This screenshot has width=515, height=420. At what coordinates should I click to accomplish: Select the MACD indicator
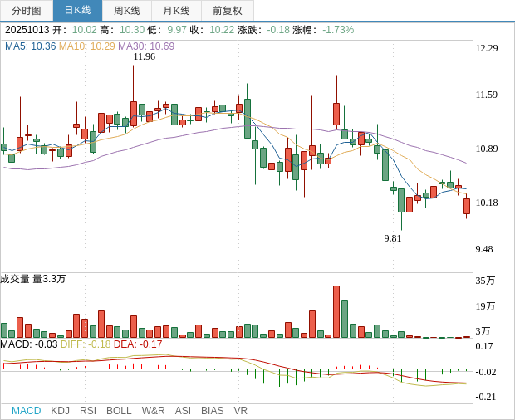coord(27,411)
